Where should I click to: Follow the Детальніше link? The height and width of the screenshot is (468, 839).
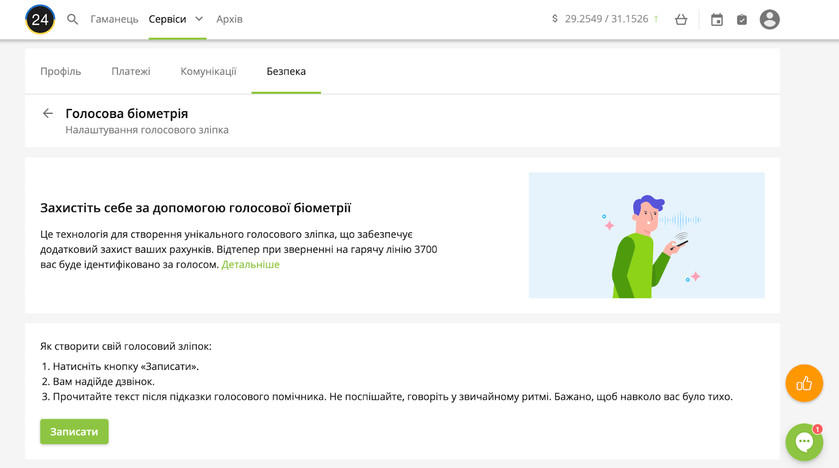point(251,265)
